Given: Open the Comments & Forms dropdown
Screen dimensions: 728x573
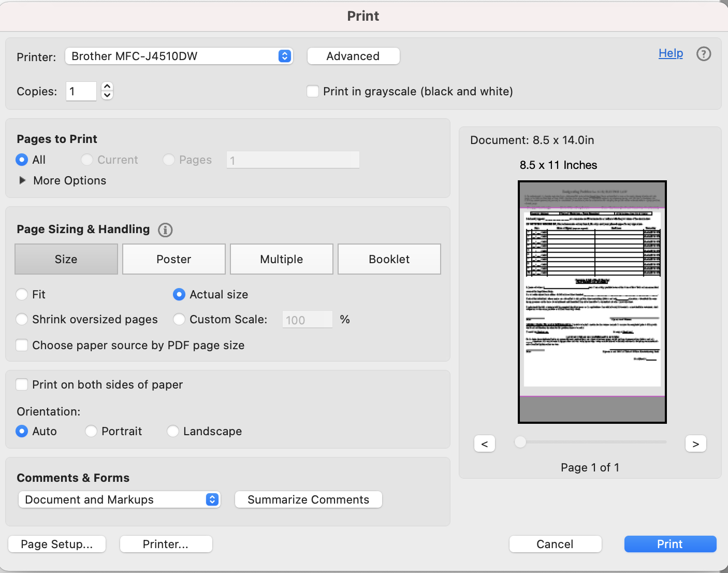Looking at the screenshot, I should [x=120, y=499].
